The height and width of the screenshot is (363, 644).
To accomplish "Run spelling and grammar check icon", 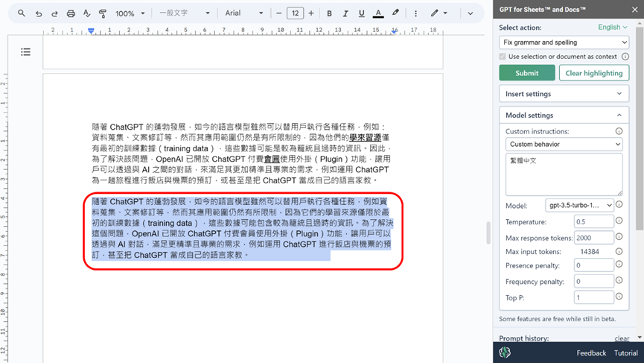I will click(86, 13).
